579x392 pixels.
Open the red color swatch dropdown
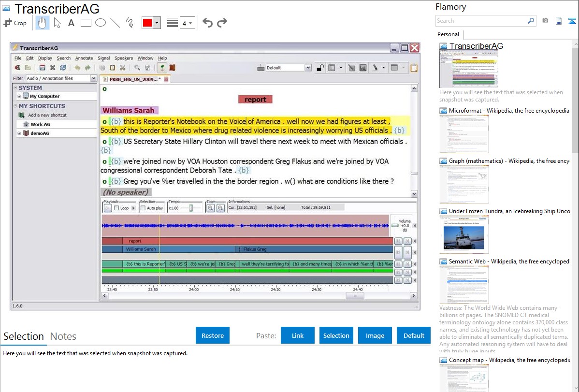tap(157, 23)
